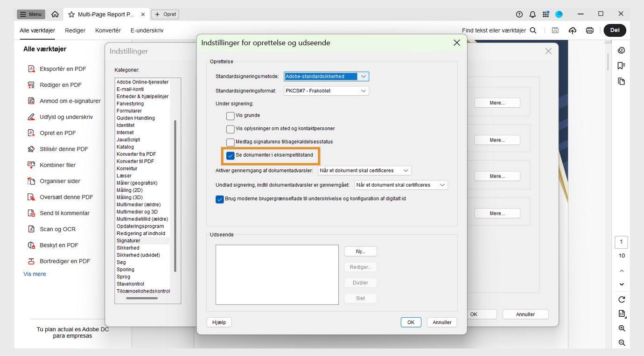The image size is (644, 356).
Task: Choose Konverter til PDF category
Action: click(135, 161)
